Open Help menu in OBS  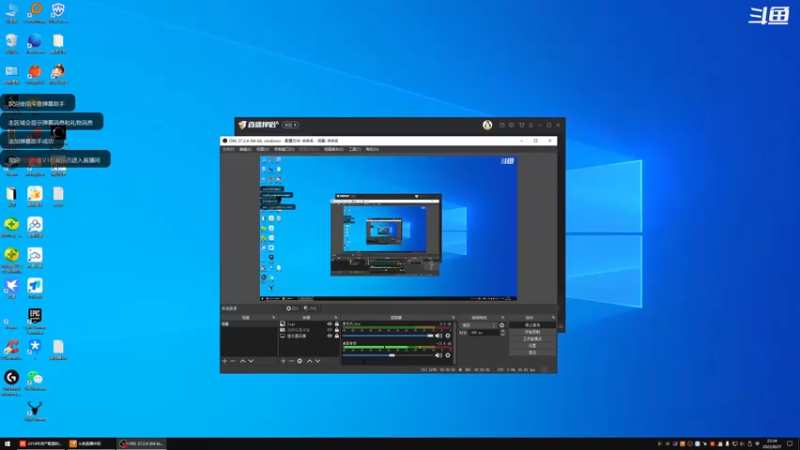click(372, 149)
